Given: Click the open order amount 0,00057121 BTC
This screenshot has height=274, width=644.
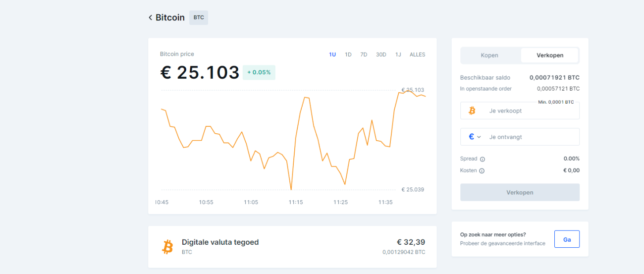Looking at the screenshot, I should (x=558, y=89).
